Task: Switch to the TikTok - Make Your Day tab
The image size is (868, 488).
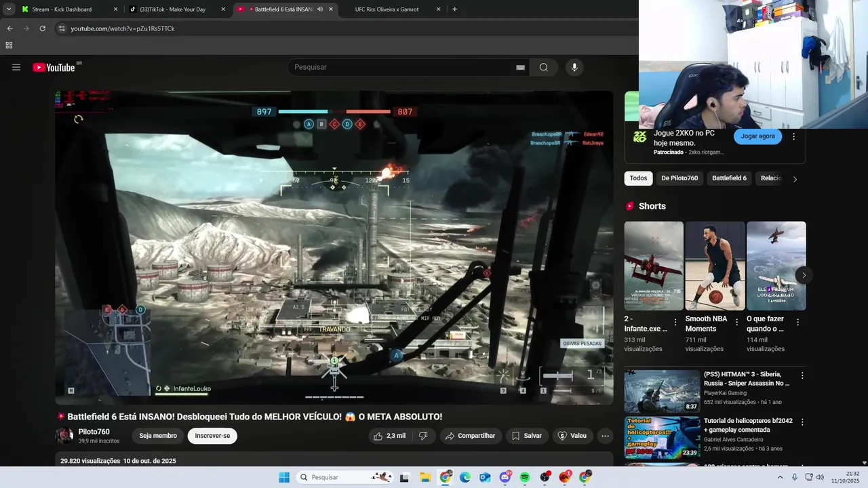Action: tap(178, 9)
